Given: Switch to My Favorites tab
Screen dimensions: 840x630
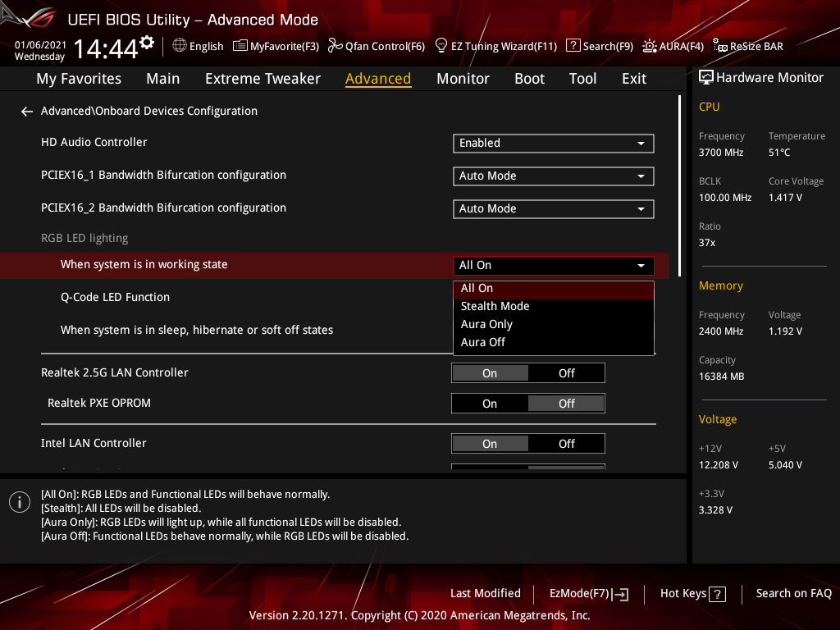Looking at the screenshot, I should [79, 79].
